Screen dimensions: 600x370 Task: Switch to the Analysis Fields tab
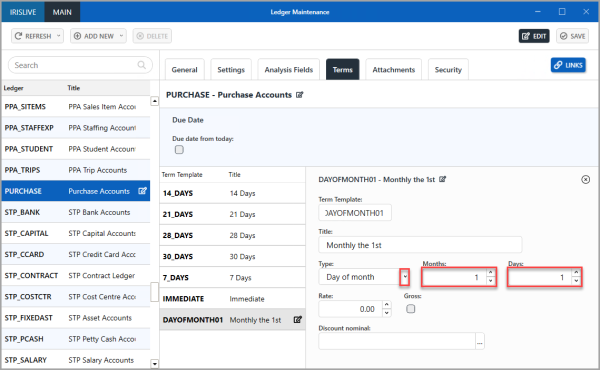pyautogui.click(x=289, y=70)
